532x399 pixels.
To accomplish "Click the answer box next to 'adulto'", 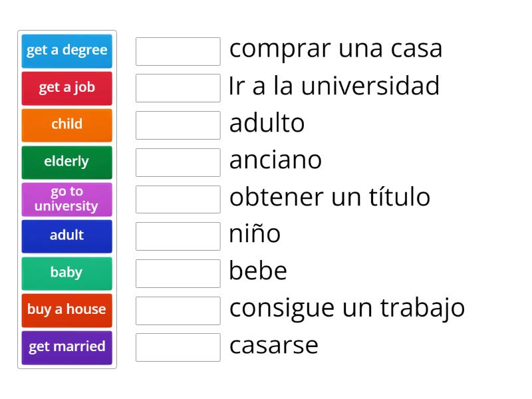I will pyautogui.click(x=178, y=124).
